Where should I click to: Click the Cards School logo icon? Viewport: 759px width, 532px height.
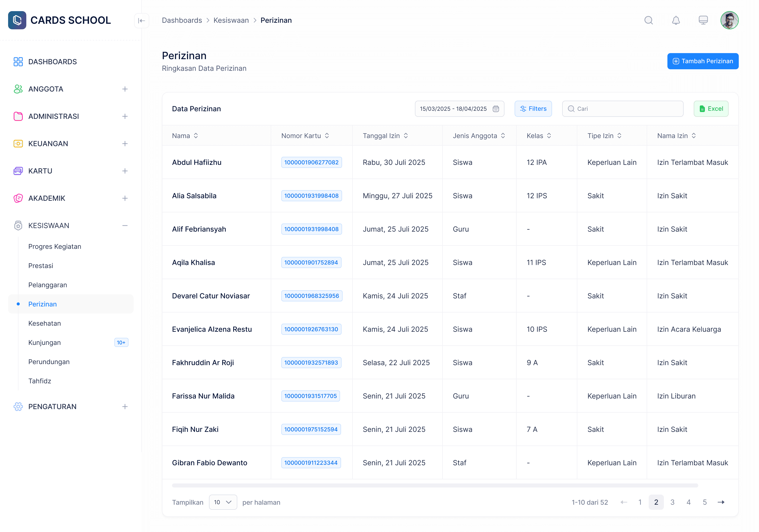coord(17,20)
